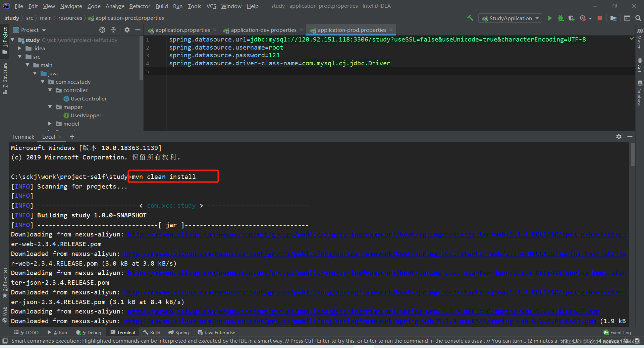Image resolution: width=644 pixels, height=348 pixels.
Task: Open Project panel settings gear
Action: (x=127, y=30)
